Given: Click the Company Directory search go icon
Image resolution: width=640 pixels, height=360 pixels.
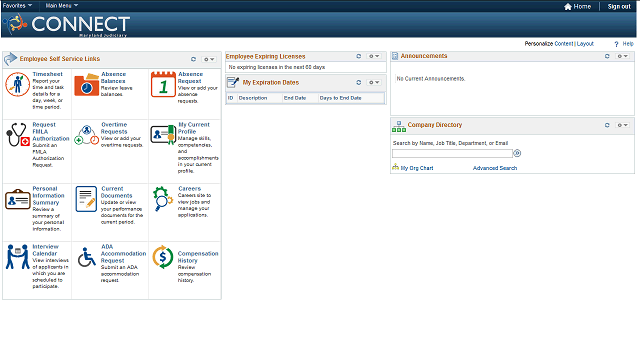Looking at the screenshot, I should click(x=517, y=153).
